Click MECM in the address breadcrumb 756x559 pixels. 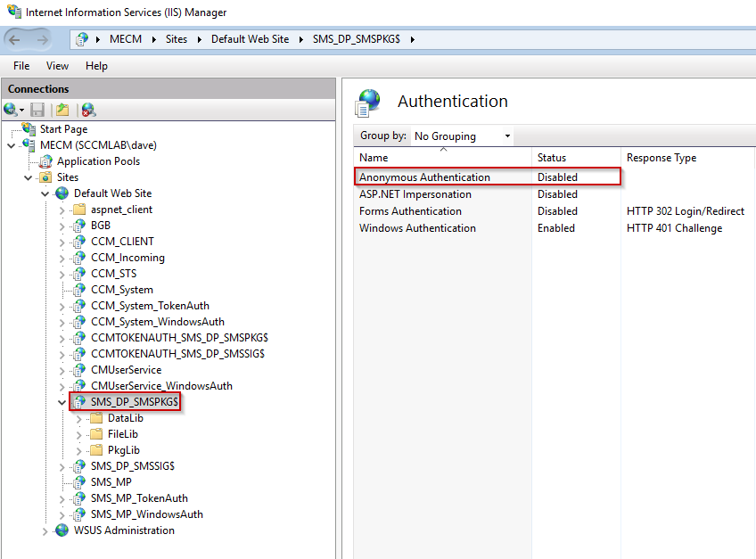(x=126, y=39)
